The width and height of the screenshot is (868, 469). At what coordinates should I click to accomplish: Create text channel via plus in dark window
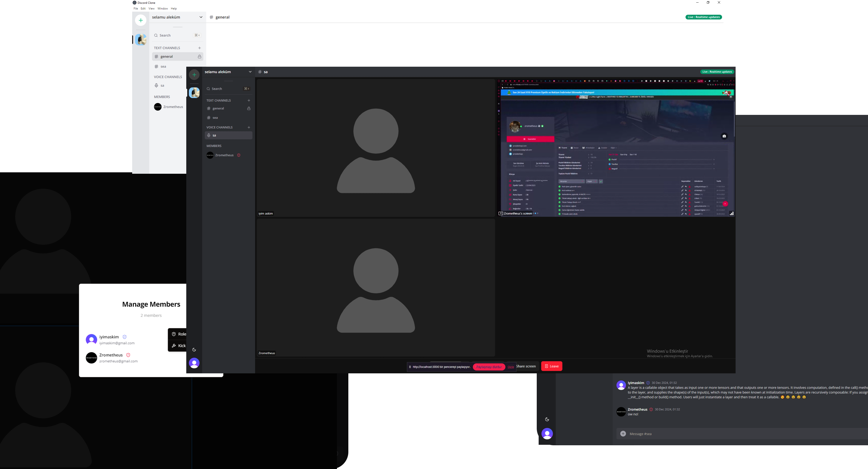coord(249,100)
